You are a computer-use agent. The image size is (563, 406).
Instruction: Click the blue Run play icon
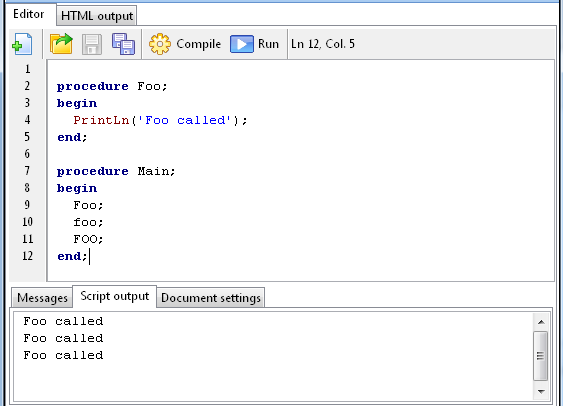click(242, 44)
